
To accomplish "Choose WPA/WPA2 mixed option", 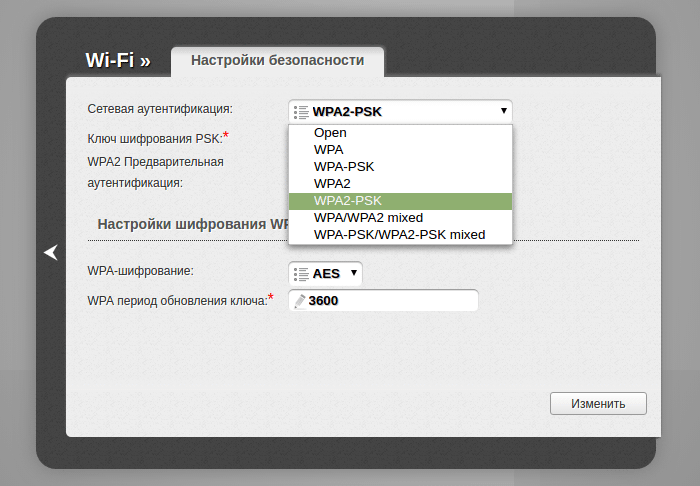I will pyautogui.click(x=400, y=218).
